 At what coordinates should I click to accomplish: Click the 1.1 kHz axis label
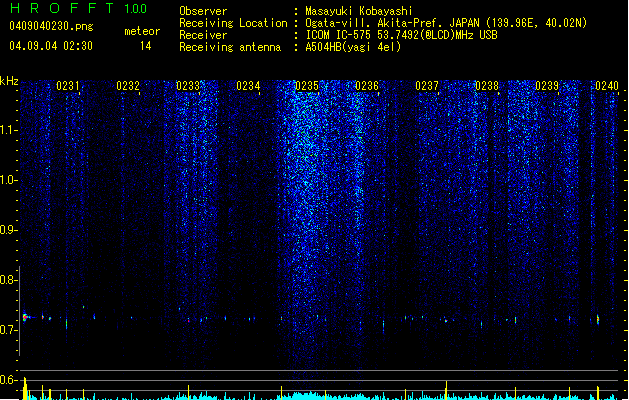point(8,130)
